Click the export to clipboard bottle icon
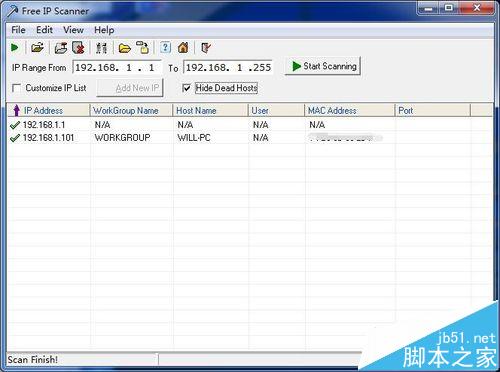 (x=143, y=48)
